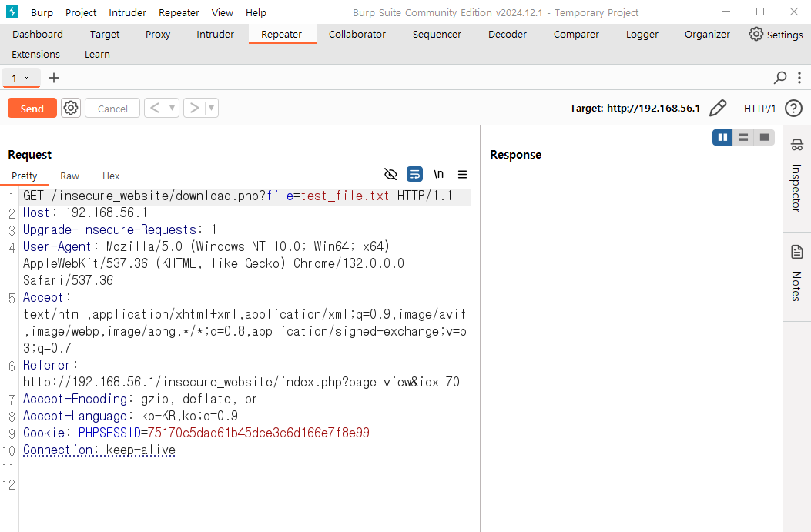811x532 pixels.
Task: Click empty line 12 in request editor
Action: pyautogui.click(x=246, y=485)
